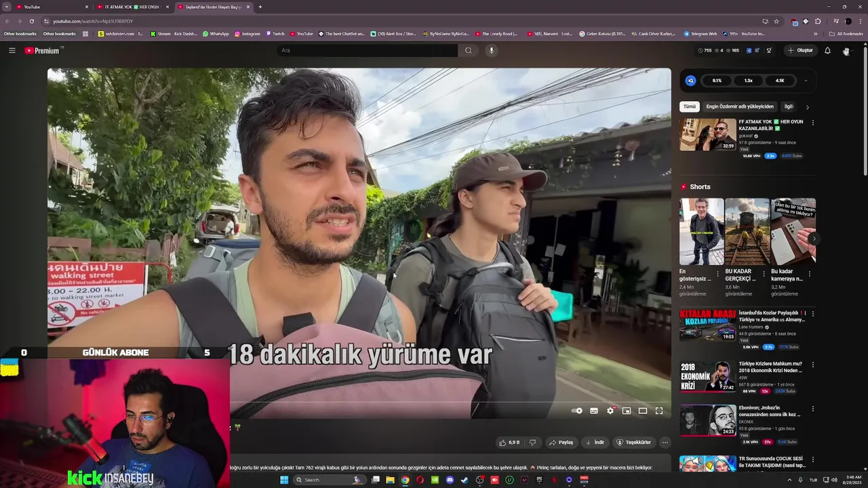Expand vidIQ stats panel chevron
The width and height of the screenshot is (868, 488).
point(806,81)
